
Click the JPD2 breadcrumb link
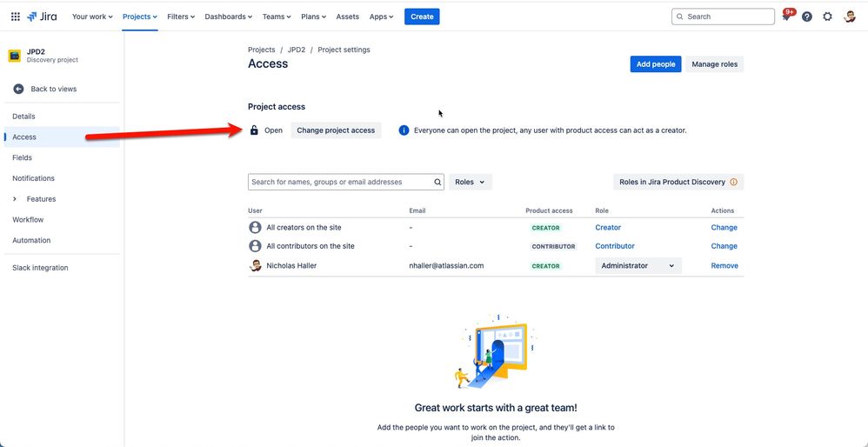click(297, 50)
